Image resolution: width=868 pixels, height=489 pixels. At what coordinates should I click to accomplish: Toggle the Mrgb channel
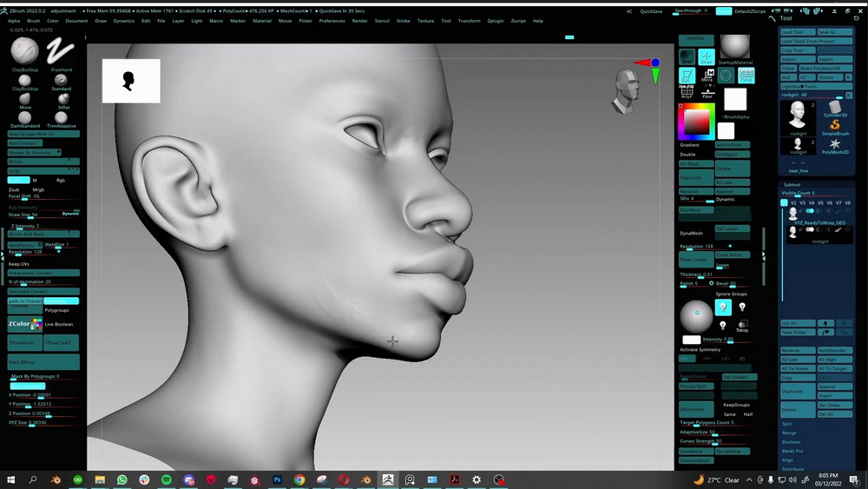(38, 189)
